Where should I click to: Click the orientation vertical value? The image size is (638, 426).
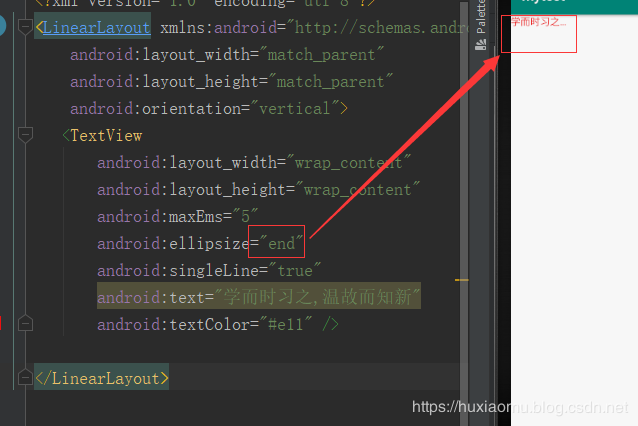(295, 109)
